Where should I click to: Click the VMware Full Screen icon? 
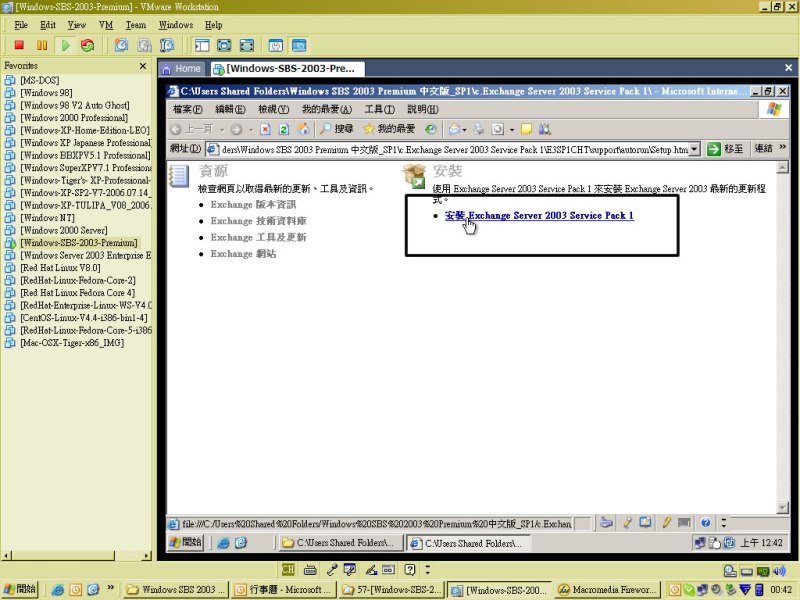(224, 45)
